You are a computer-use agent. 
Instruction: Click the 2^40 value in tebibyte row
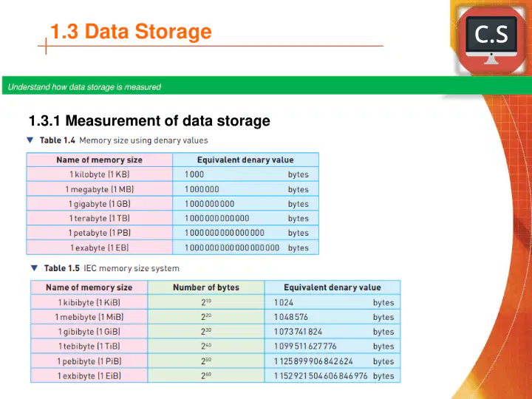pos(206,346)
